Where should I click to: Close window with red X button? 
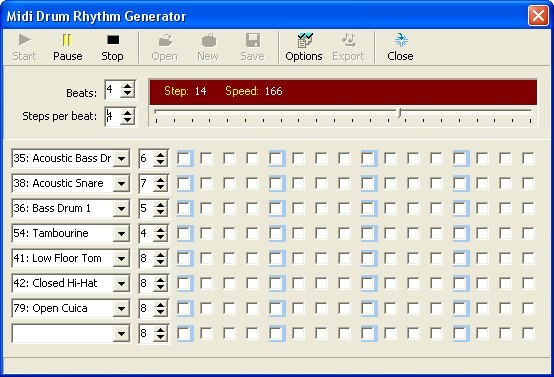click(x=538, y=16)
